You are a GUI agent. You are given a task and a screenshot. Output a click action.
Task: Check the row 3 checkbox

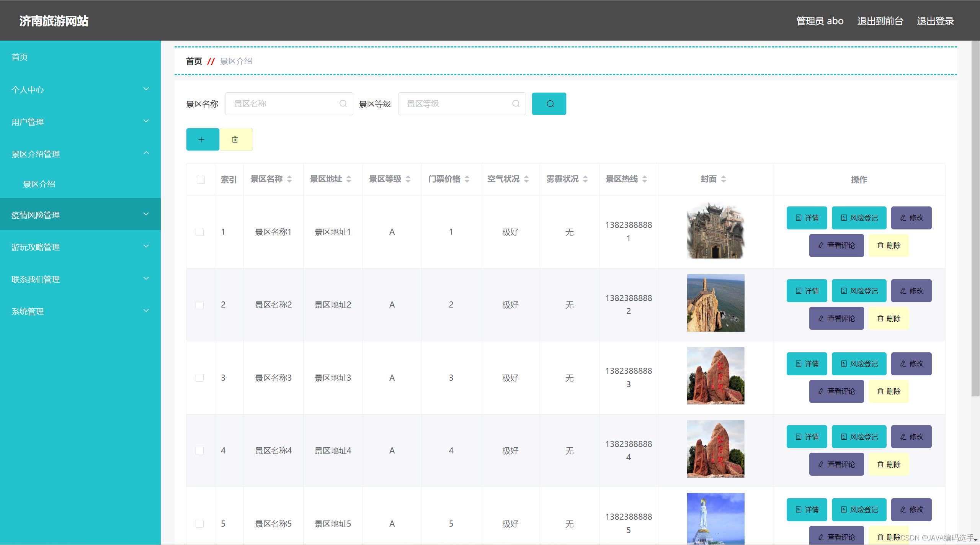pos(199,378)
